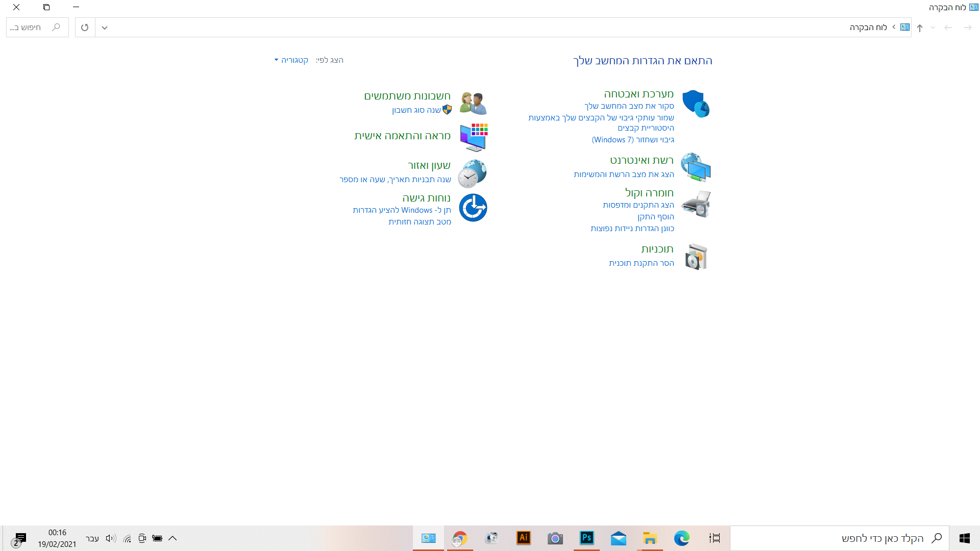Open Network and Internet globe icon
This screenshot has width=980, height=551.
696,167
